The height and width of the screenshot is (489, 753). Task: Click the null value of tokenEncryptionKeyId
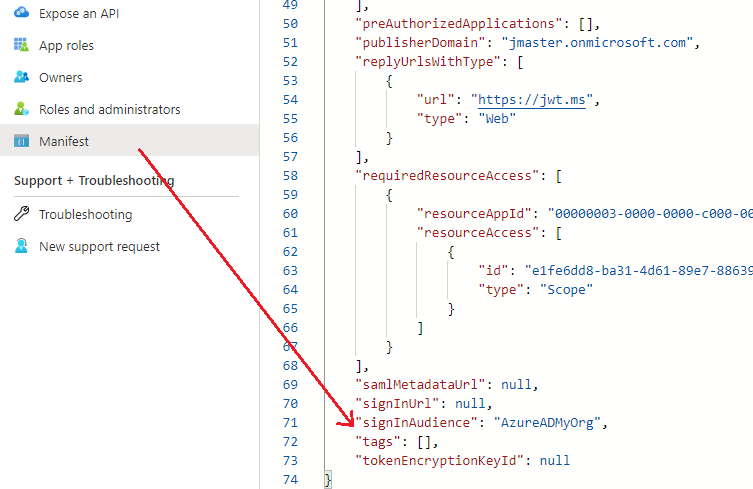tap(555, 461)
